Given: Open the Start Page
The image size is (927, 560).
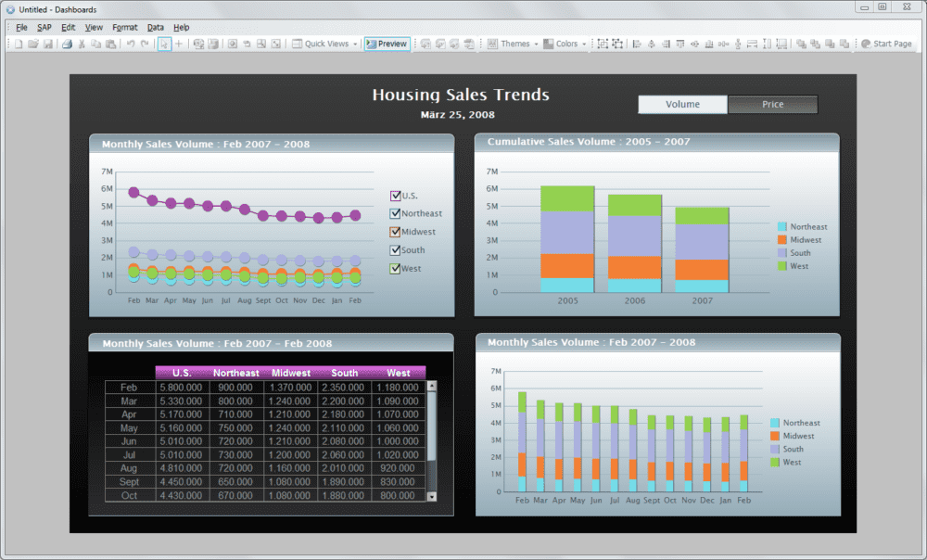Looking at the screenshot, I should pos(888,44).
